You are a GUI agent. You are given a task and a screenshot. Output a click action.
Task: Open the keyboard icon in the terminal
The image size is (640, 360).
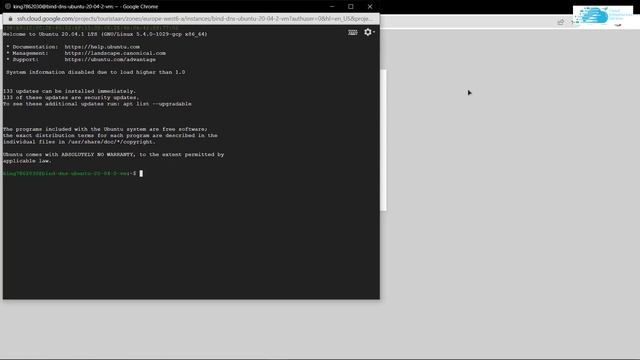(353, 32)
